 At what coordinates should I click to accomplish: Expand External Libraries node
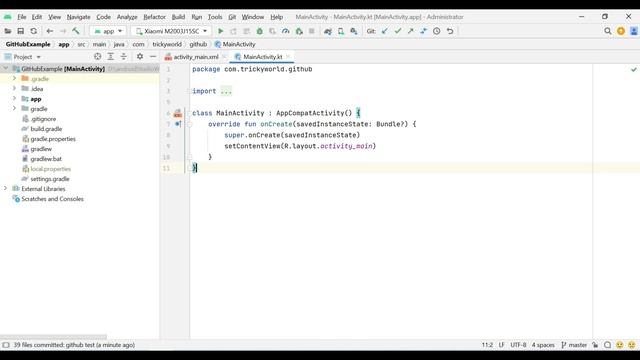point(6,189)
